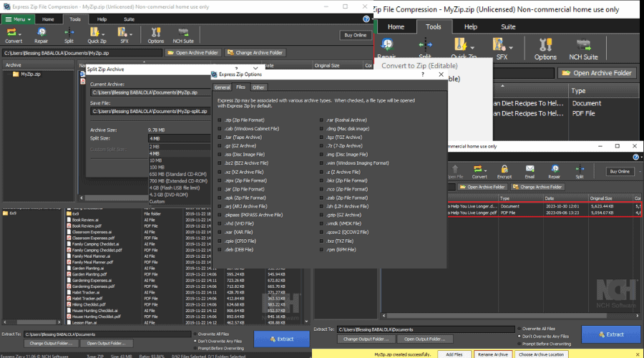Enable .dmg (Mac disk image) association
This screenshot has height=358, width=644.
pos(321,129)
